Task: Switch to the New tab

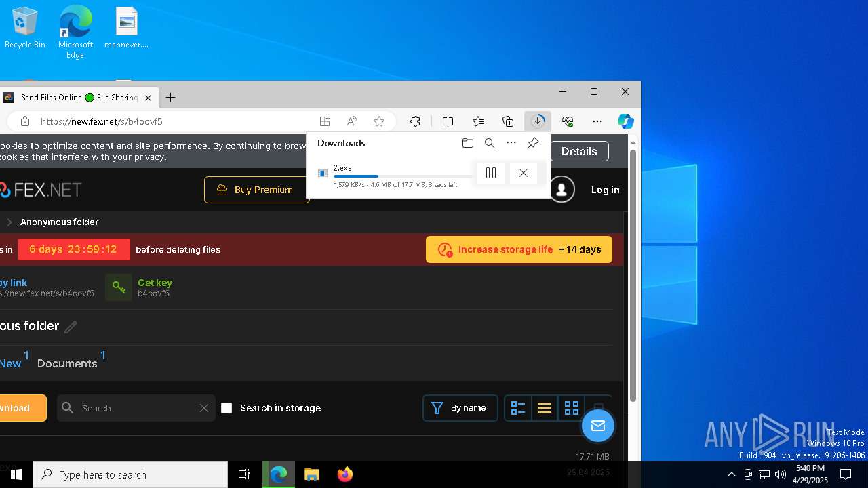Action: 11,363
